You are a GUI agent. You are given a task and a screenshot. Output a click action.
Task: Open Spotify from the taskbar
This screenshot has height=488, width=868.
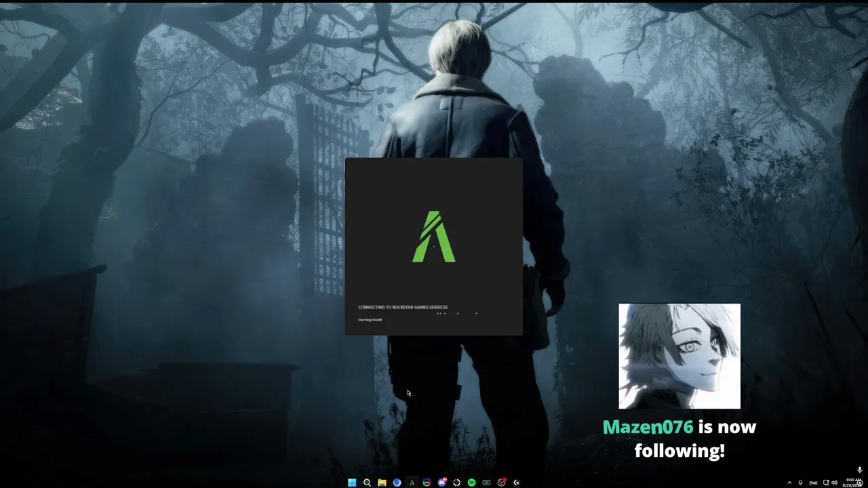pyautogui.click(x=471, y=483)
